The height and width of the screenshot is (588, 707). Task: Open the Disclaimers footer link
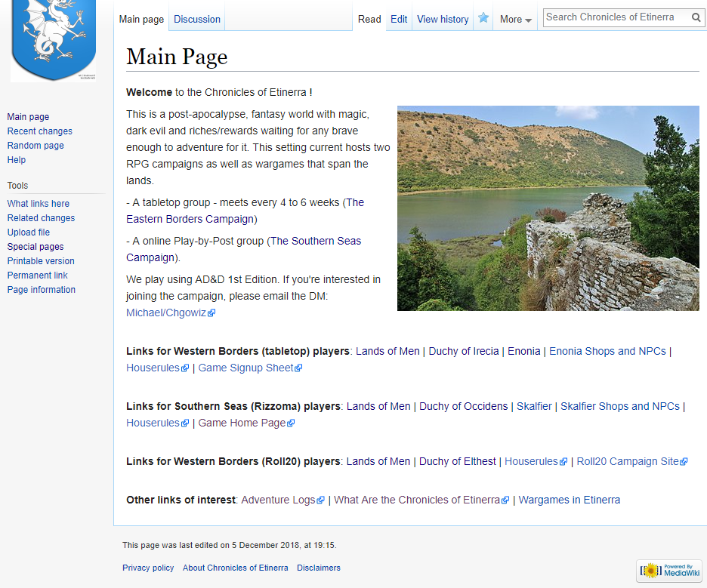click(x=318, y=568)
